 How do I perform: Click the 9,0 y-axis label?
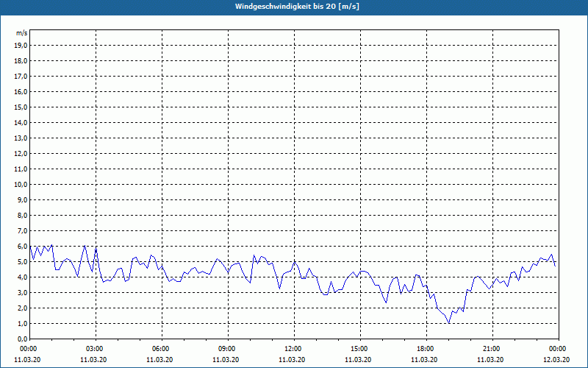tap(22, 199)
